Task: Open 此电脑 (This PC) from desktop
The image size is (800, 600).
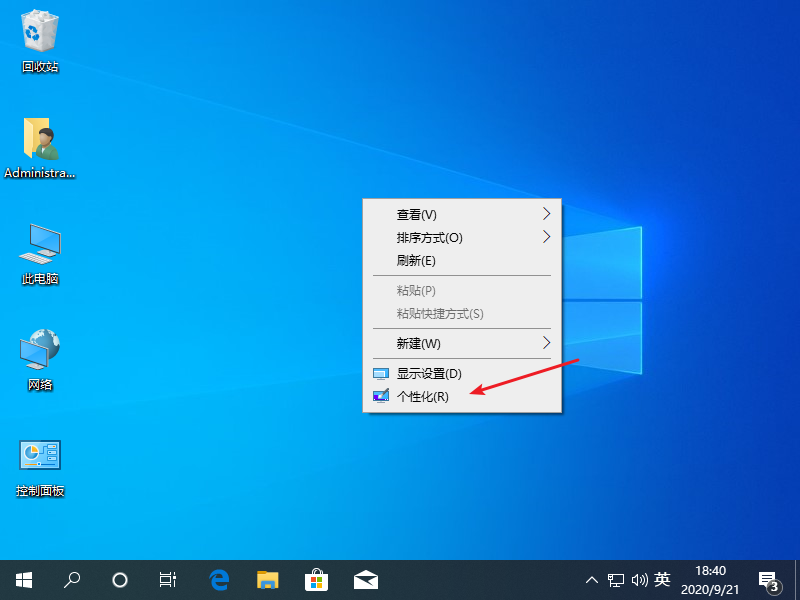Action: [38, 250]
